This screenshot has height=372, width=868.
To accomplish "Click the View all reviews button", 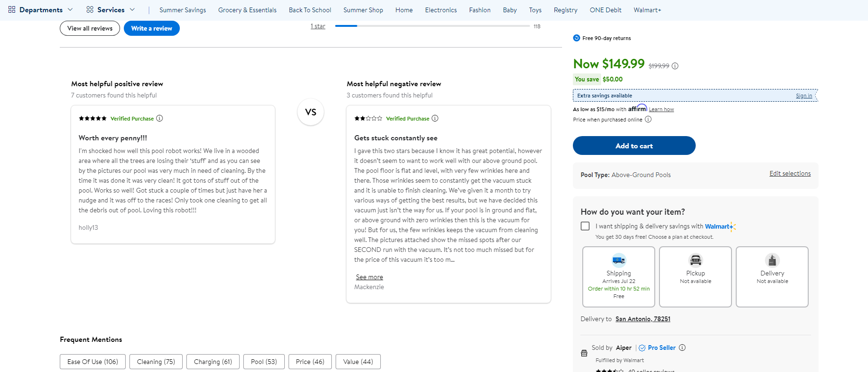I will [90, 28].
